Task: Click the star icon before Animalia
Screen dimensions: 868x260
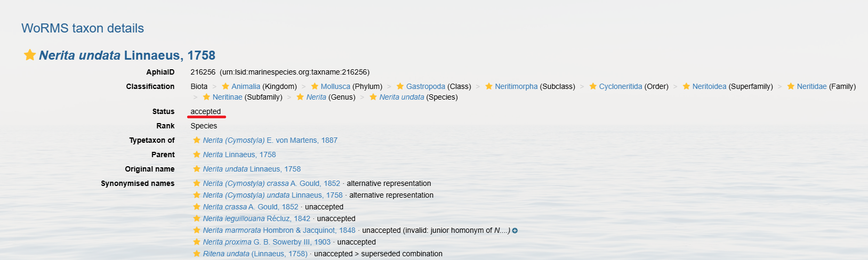Action: [x=226, y=86]
